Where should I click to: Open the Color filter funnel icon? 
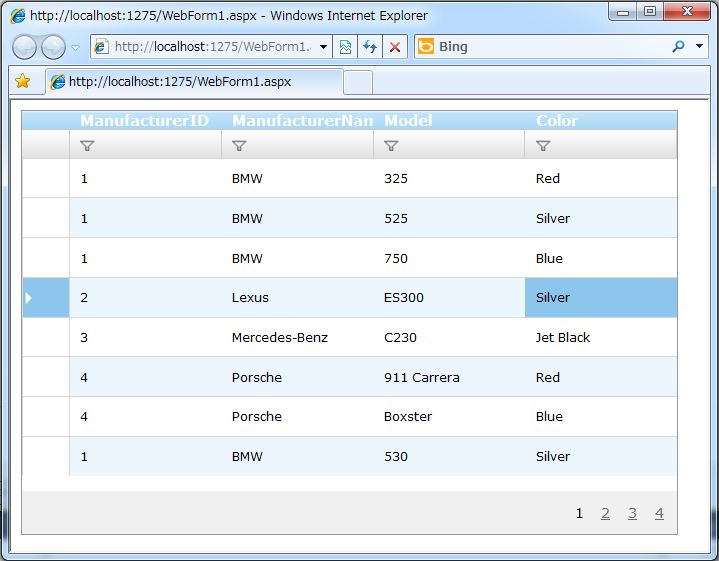pyautogui.click(x=543, y=146)
